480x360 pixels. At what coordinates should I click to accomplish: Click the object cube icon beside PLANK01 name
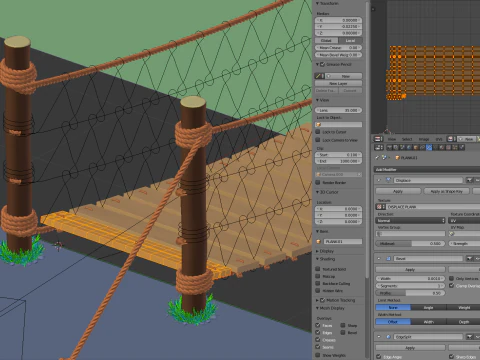(x=318, y=241)
